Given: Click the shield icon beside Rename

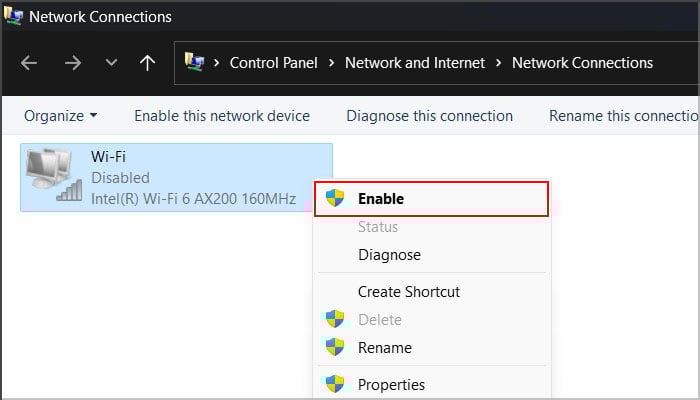Looking at the screenshot, I should tap(336, 348).
